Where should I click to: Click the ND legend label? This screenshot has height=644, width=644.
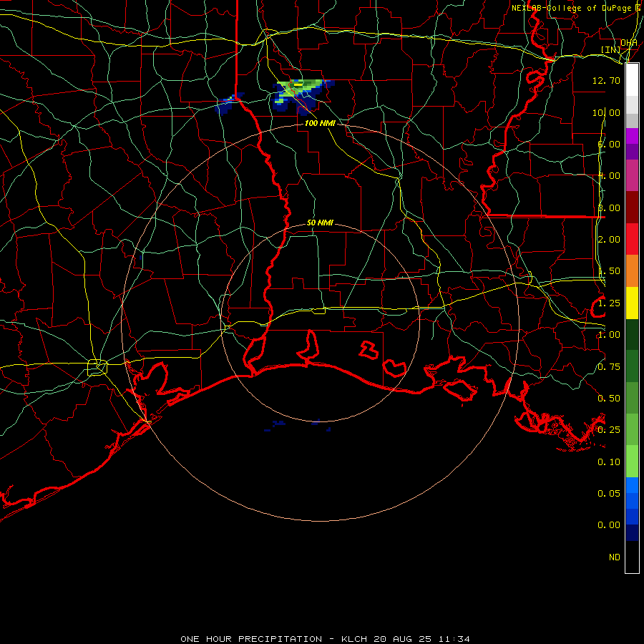[x=615, y=557]
